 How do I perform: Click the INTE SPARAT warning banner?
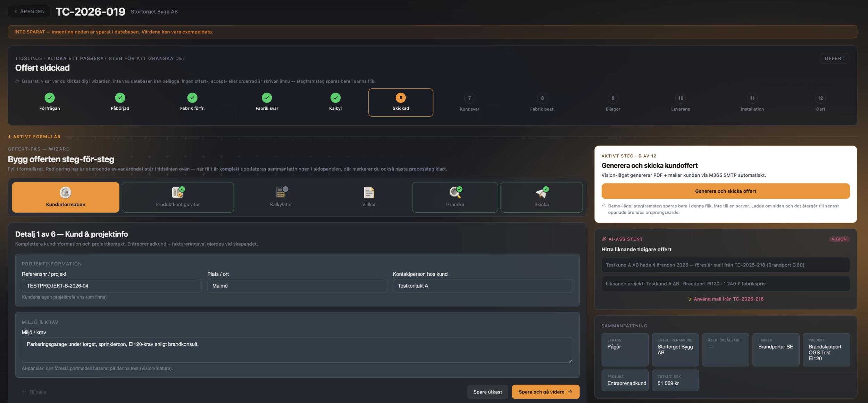pyautogui.click(x=432, y=32)
